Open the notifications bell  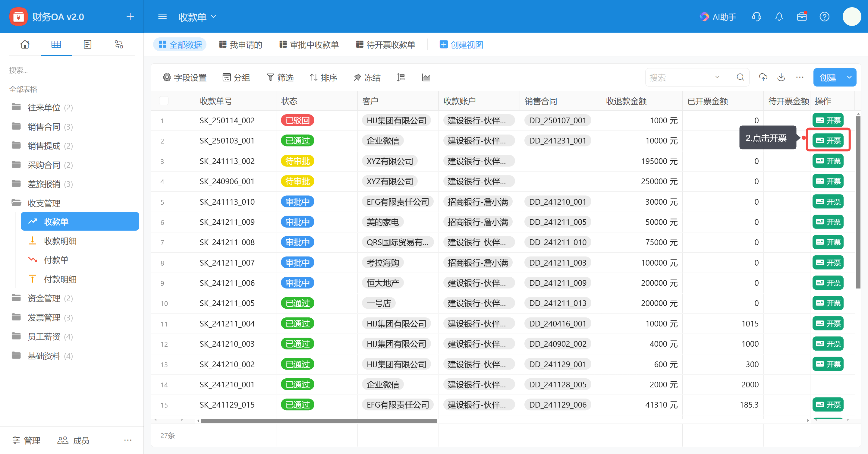click(x=779, y=17)
